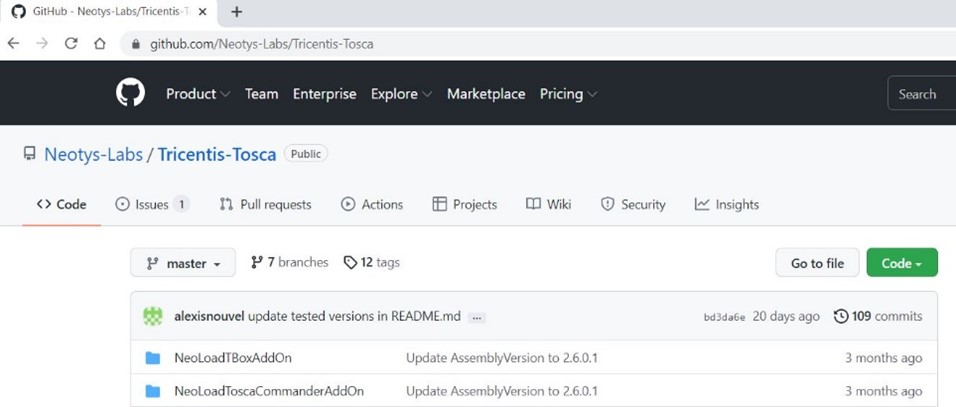
Task: Open the Explore dropdown menu
Action: (x=402, y=94)
